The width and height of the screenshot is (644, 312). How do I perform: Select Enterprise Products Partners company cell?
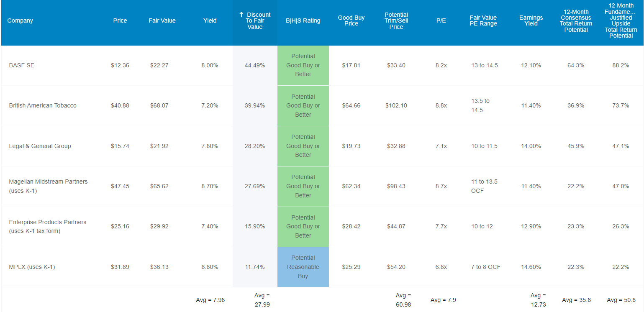coord(48,226)
